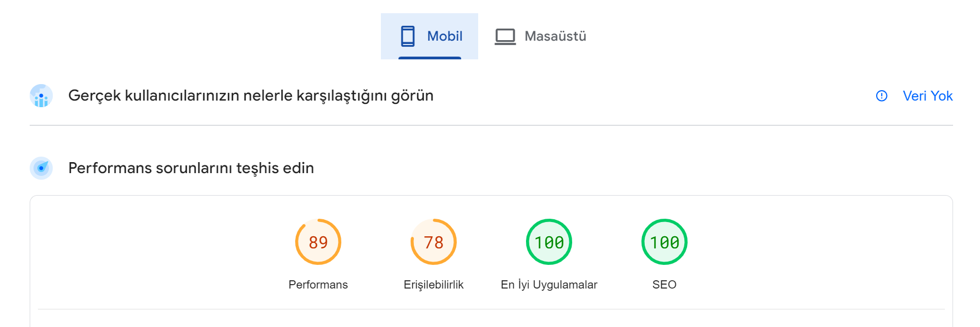Switch to the Masaüstü tab
Screen dimensions: 980x327
(540, 36)
